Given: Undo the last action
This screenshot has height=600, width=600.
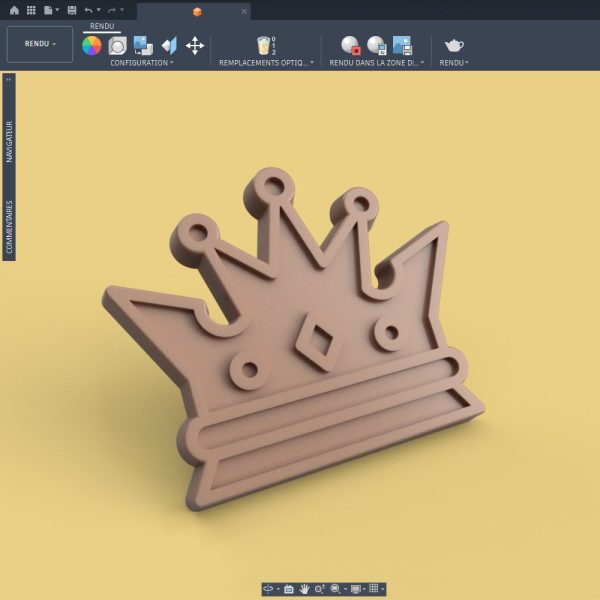Looking at the screenshot, I should 88,10.
